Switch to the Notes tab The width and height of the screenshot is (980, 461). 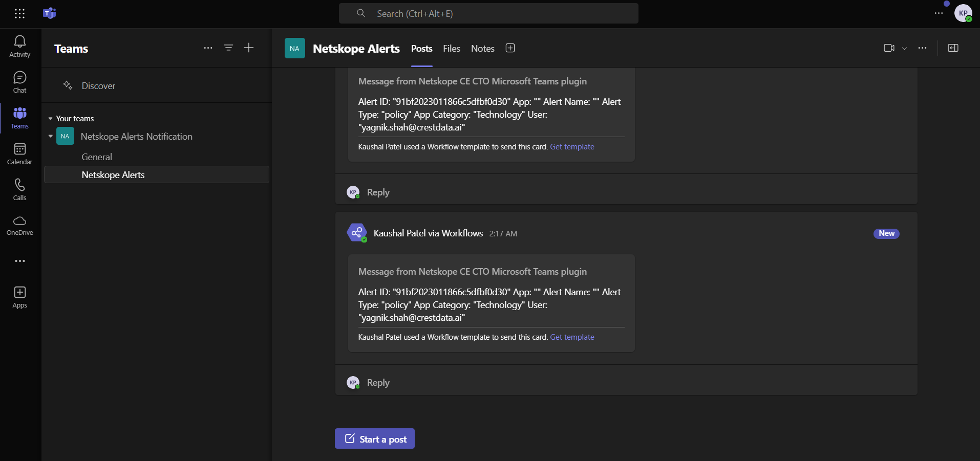(x=483, y=49)
